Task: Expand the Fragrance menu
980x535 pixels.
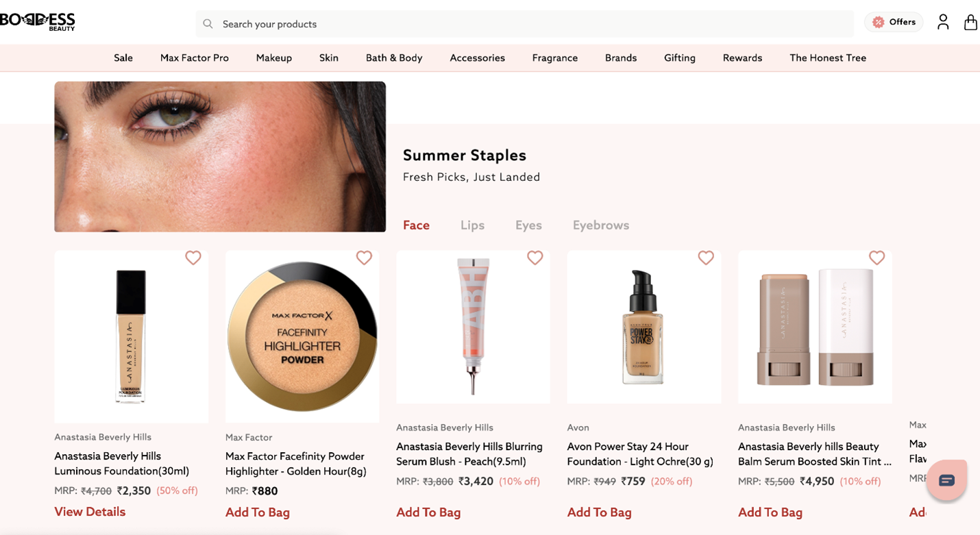Action: [x=555, y=58]
